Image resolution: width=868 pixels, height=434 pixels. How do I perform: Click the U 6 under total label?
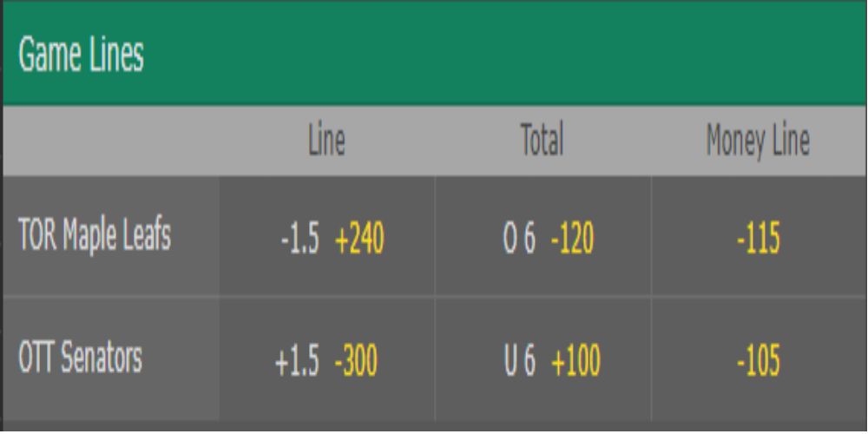[519, 360]
